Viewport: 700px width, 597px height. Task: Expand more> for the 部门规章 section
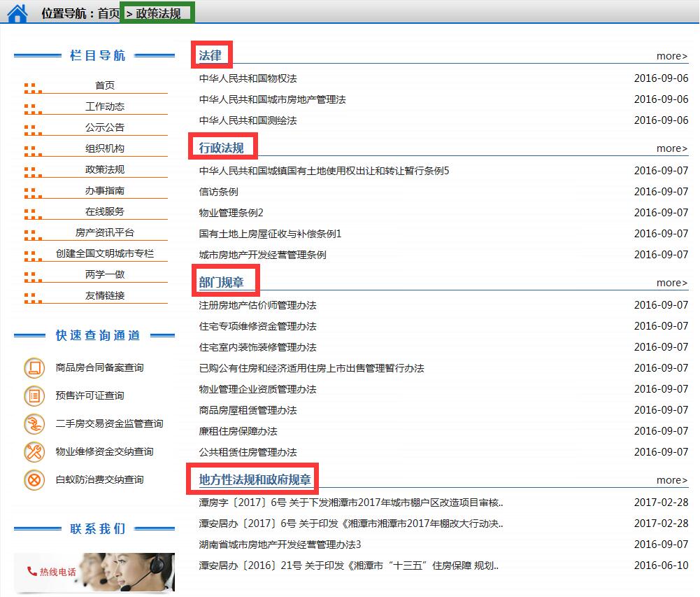coord(671,283)
